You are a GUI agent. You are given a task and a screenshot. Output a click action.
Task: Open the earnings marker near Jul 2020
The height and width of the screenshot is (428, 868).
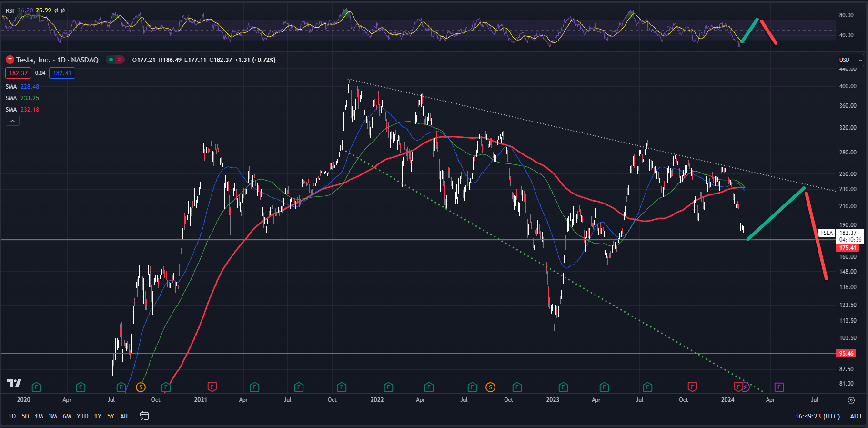[121, 387]
